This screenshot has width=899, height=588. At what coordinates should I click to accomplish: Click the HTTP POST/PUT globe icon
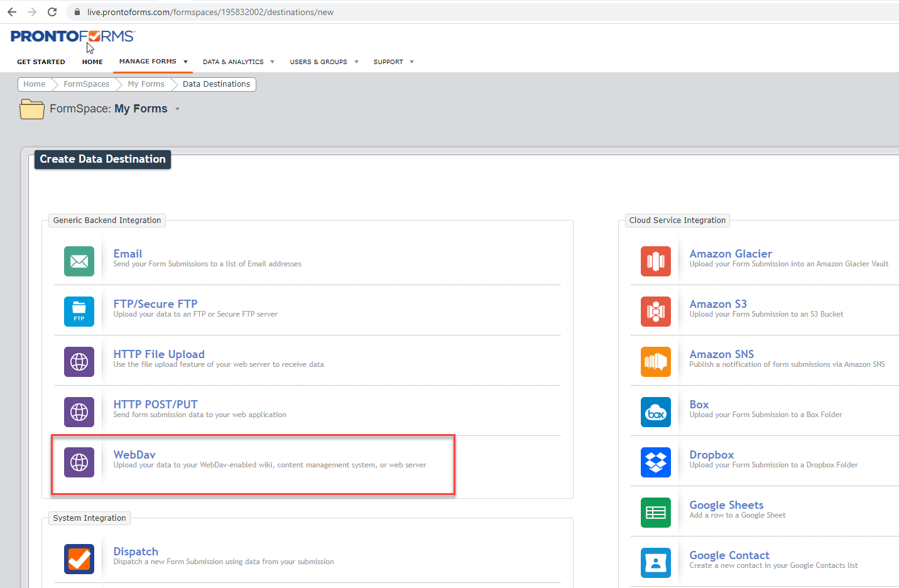(79, 412)
